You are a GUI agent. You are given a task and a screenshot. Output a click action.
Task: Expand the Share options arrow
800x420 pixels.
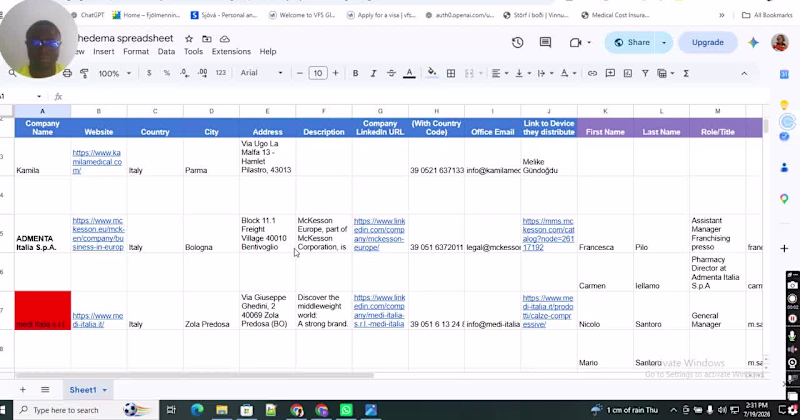(x=664, y=43)
